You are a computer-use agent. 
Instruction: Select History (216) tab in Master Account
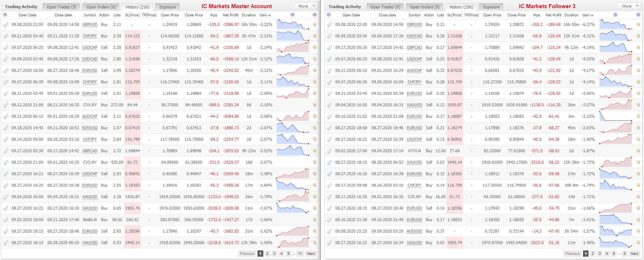coord(137,7)
